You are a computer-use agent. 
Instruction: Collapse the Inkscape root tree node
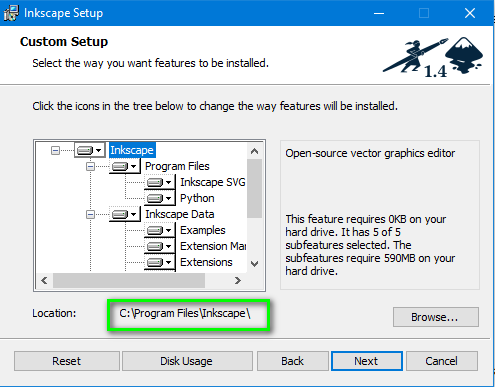pyautogui.click(x=55, y=151)
